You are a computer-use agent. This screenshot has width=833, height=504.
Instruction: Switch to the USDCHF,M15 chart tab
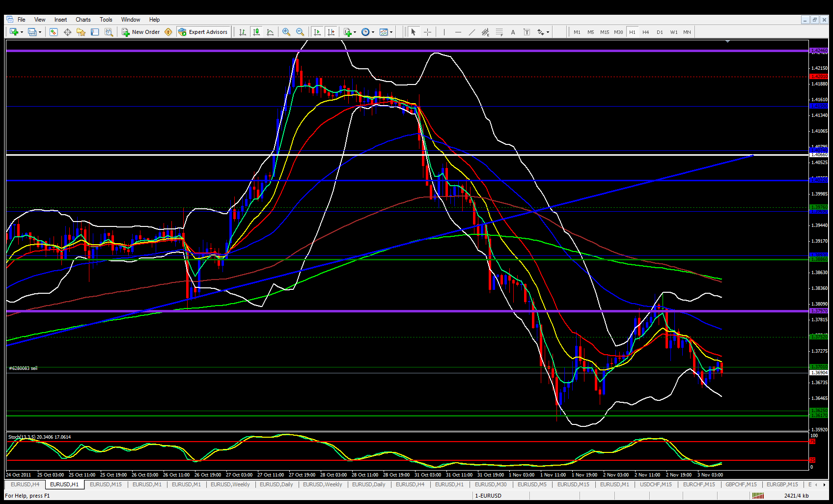pos(656,484)
